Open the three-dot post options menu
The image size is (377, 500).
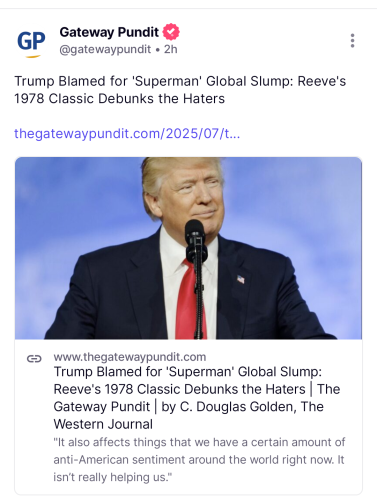pos(352,41)
